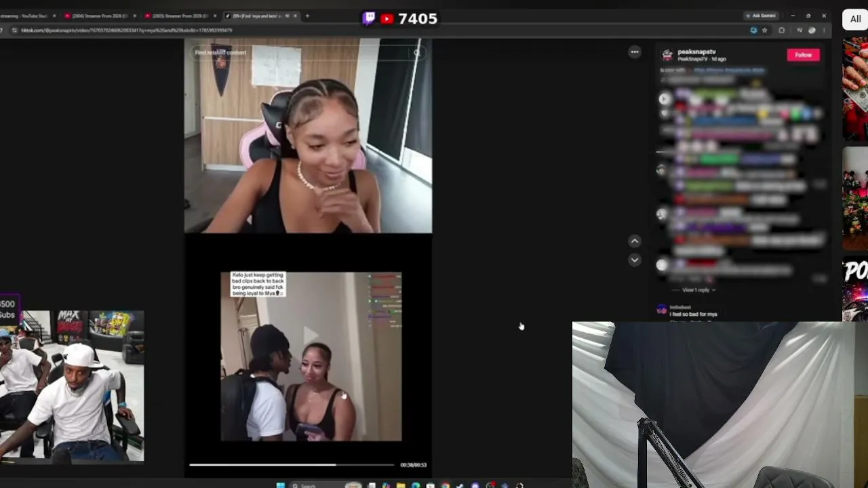Close the YouTube Studio streaming tab
The image size is (868, 488).
pyautogui.click(x=54, y=16)
